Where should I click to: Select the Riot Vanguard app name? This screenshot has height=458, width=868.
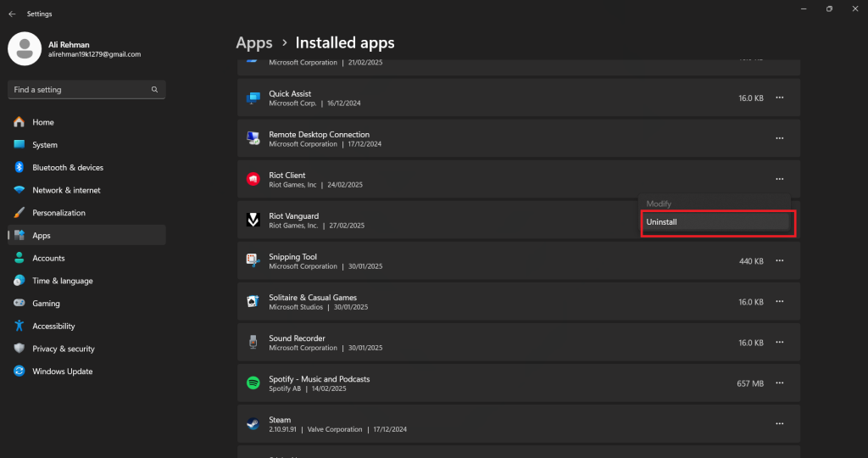[x=293, y=216]
